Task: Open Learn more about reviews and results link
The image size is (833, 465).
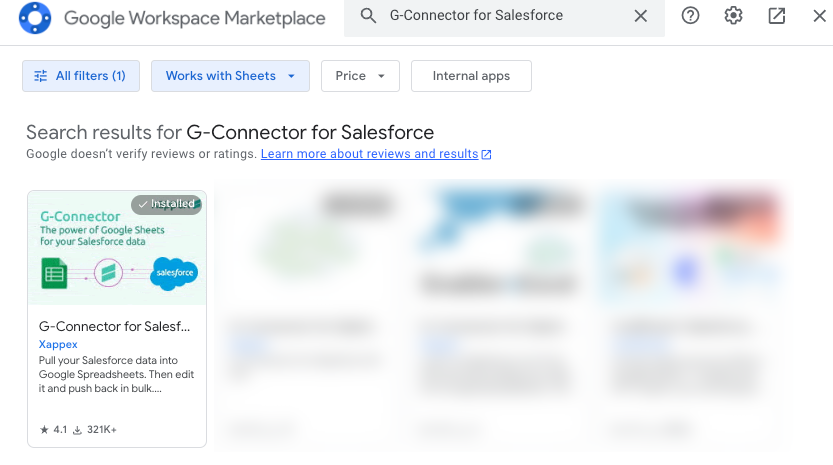Action: [369, 154]
